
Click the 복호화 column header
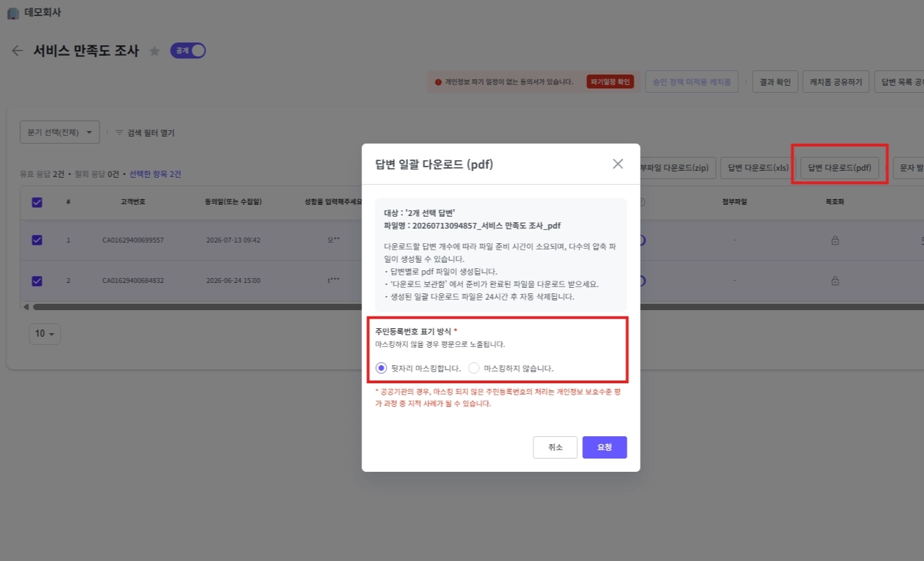click(x=835, y=202)
